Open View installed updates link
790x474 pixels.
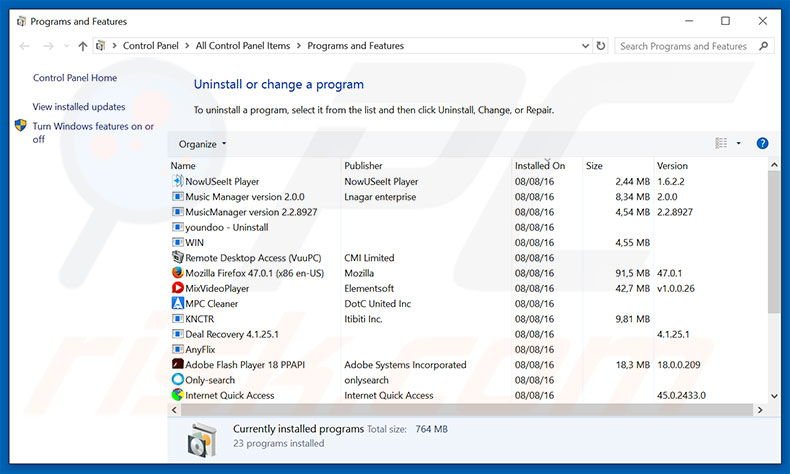pos(79,107)
